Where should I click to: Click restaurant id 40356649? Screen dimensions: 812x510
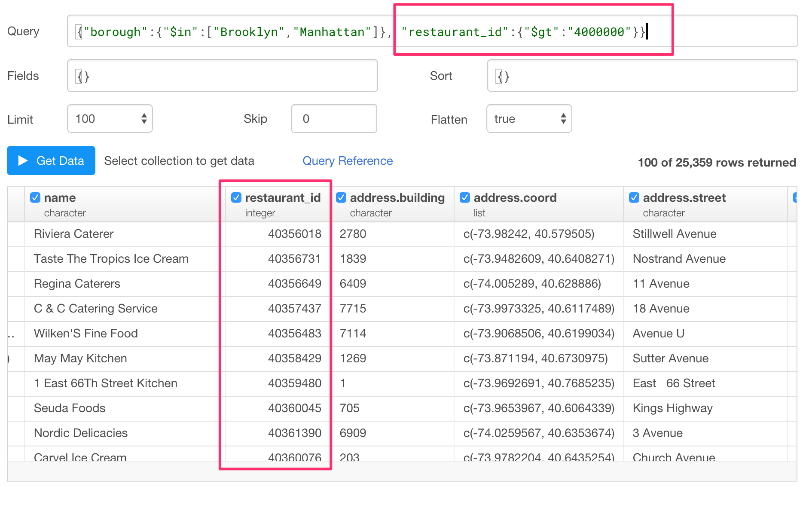click(295, 284)
